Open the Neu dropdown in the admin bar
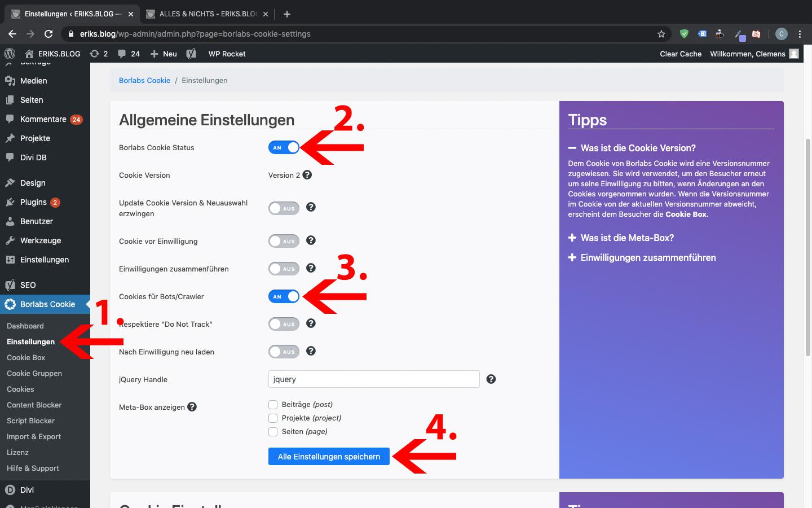Viewport: 812px width, 508px height. (164, 54)
